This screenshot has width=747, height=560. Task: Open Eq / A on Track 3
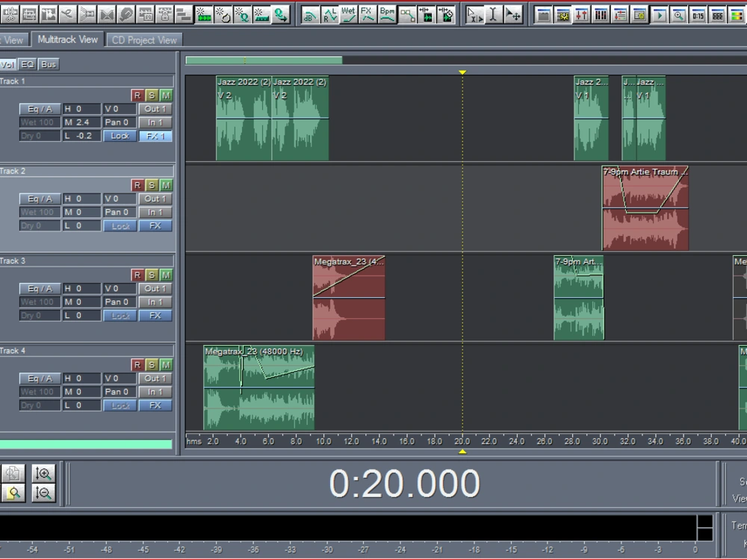pyautogui.click(x=40, y=288)
